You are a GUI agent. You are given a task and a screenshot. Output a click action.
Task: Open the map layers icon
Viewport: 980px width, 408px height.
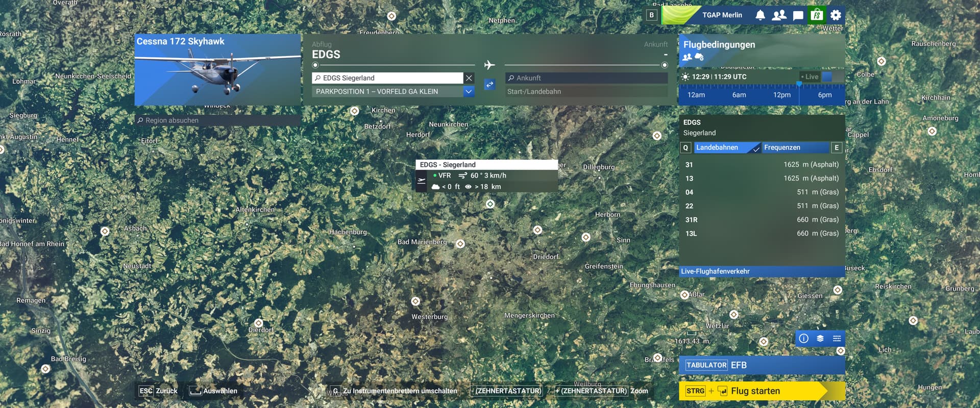820,338
